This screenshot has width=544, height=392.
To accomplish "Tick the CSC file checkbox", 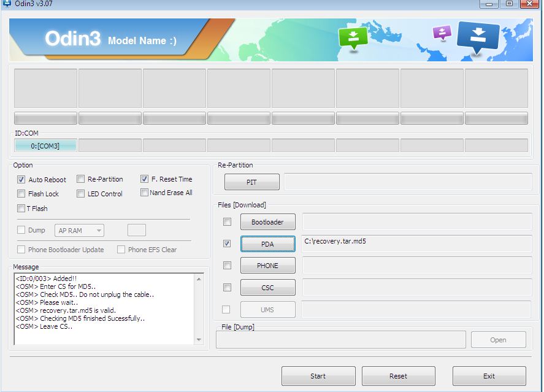I will (x=228, y=287).
